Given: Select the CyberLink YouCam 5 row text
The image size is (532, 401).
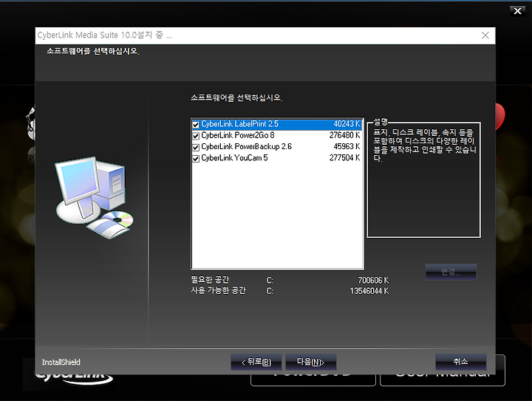Looking at the screenshot, I should click(234, 157).
